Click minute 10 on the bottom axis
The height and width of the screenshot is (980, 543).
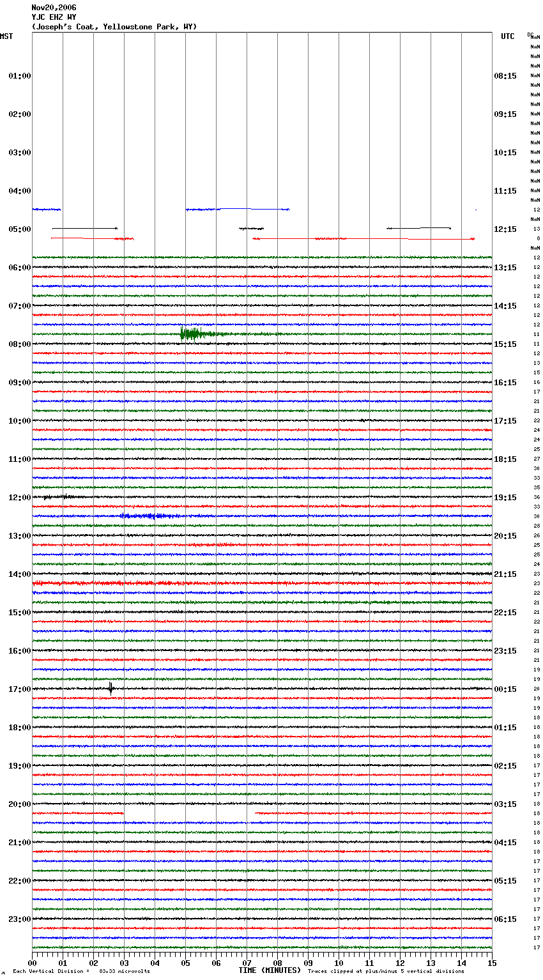(x=339, y=963)
